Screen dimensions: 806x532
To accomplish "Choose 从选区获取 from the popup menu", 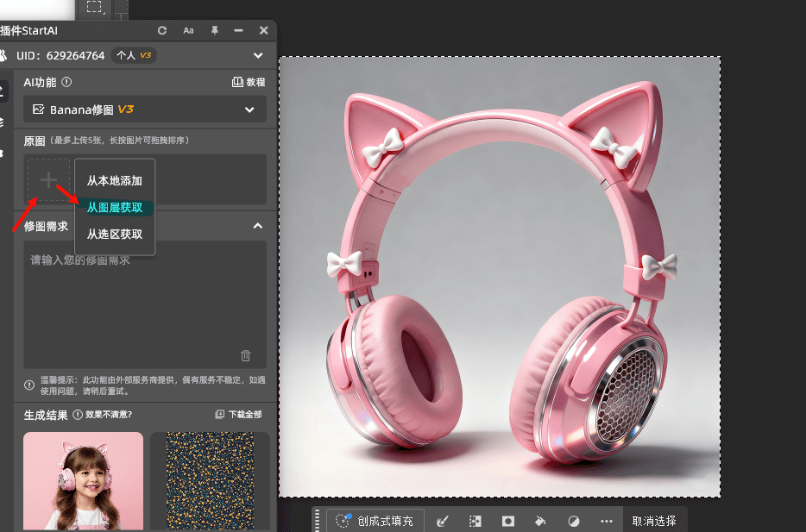I will pos(115,235).
